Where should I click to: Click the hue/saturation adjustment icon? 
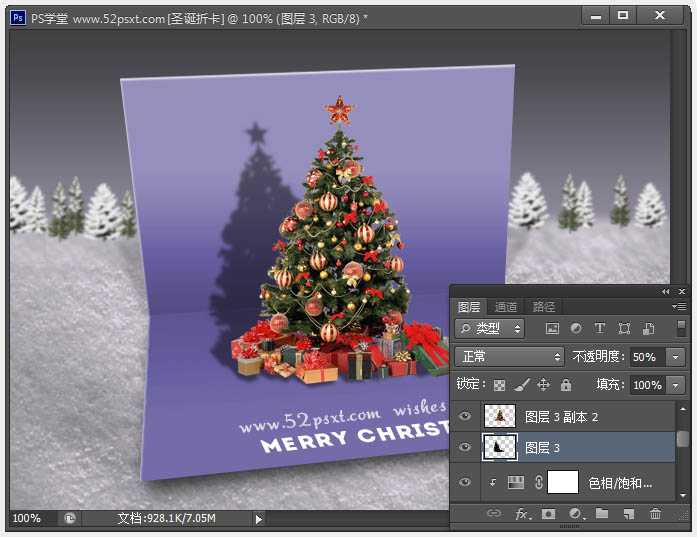pyautogui.click(x=516, y=482)
